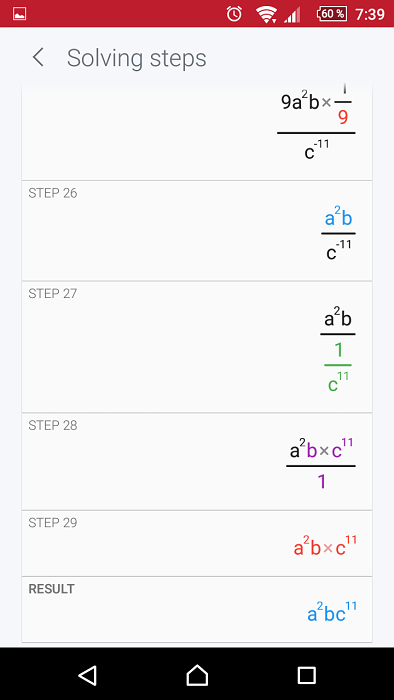The image size is (394, 700).
Task: Tap the Wi-Fi status icon
Action: point(266,14)
